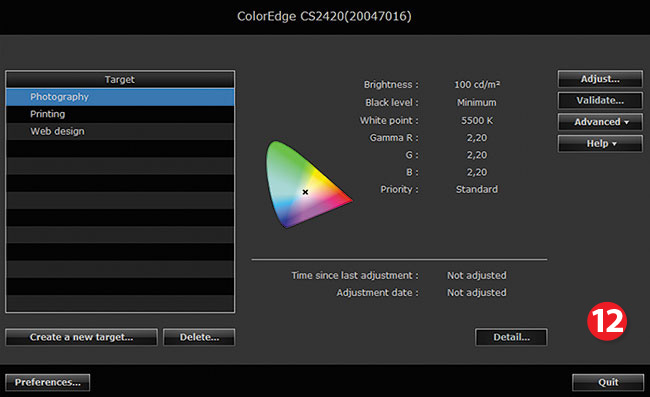Select the Web design target
The image size is (650, 397).
(120, 131)
